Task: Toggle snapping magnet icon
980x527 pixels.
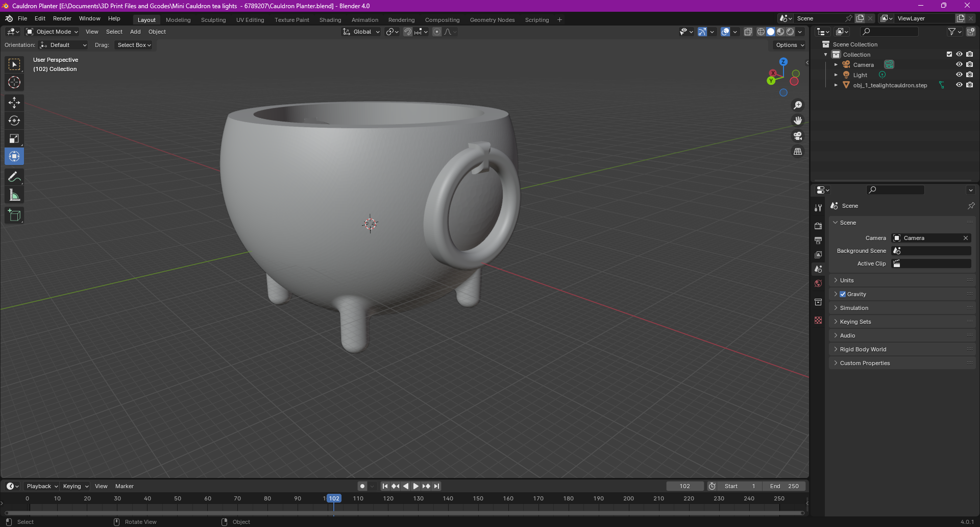Action: click(407, 32)
